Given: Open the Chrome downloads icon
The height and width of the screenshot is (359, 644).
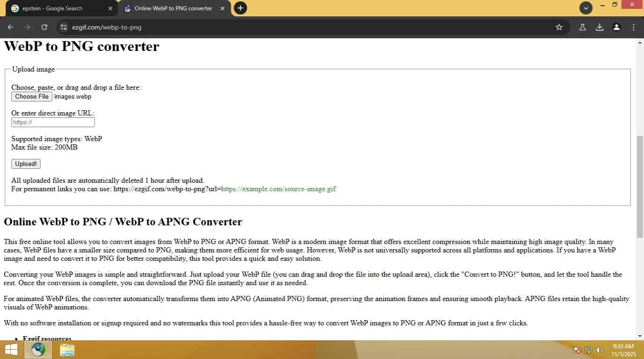Looking at the screenshot, I should tap(600, 27).
